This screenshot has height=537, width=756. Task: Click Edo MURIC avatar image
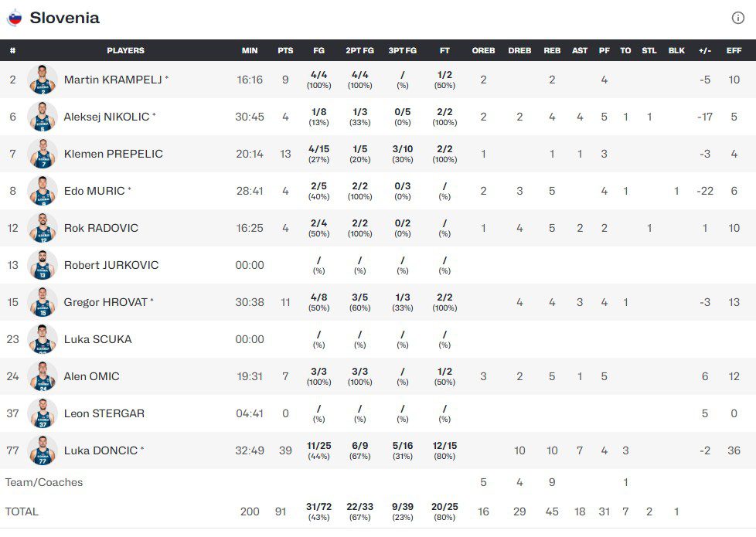(x=43, y=191)
